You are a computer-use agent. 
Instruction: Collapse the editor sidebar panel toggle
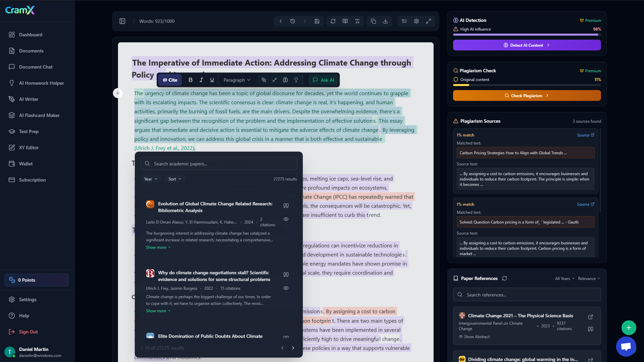coord(122,21)
